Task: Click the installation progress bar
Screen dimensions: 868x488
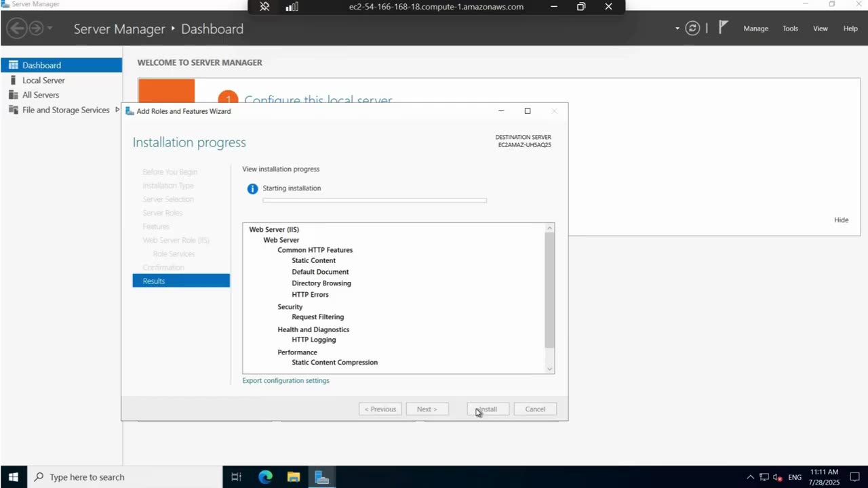Action: (x=374, y=200)
